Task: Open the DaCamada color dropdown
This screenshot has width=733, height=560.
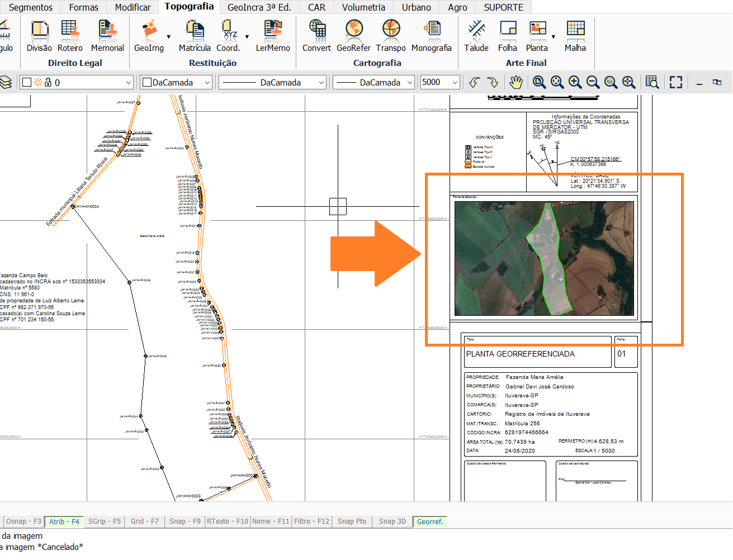Action: coord(176,82)
